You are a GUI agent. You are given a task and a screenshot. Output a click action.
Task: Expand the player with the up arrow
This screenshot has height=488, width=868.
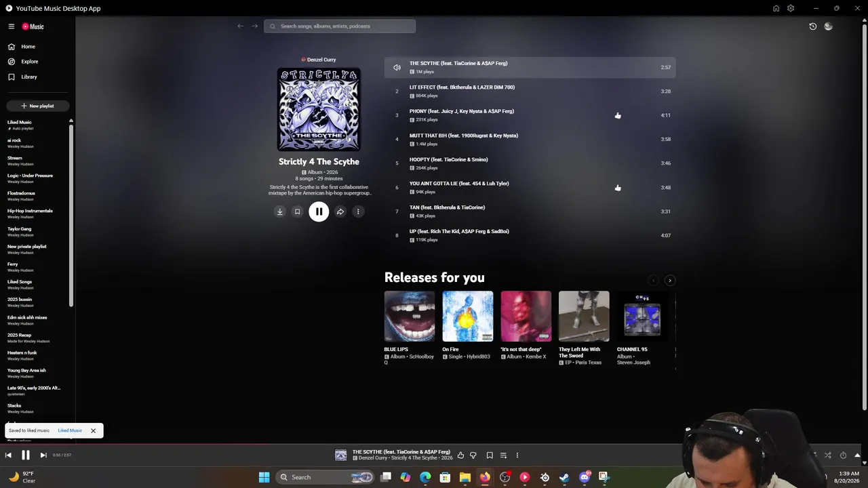point(857,455)
